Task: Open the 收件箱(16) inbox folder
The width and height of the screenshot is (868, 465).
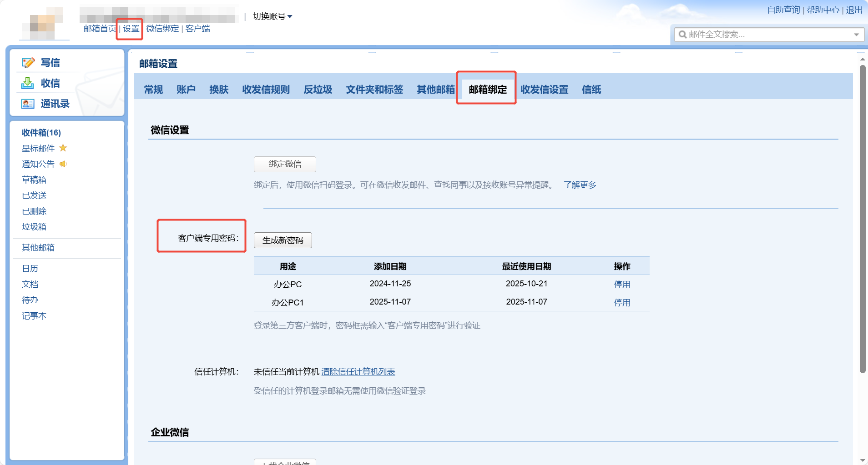Action: click(41, 133)
